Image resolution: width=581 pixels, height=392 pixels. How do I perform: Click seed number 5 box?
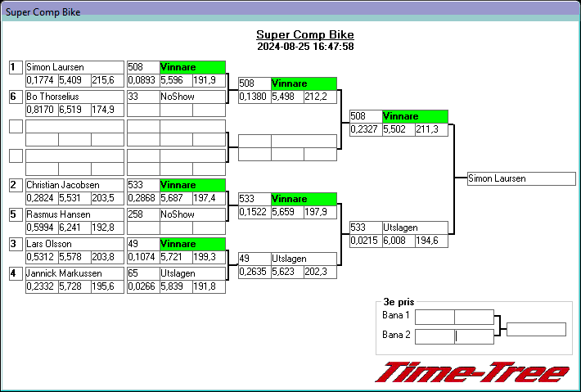pyautogui.click(x=16, y=215)
